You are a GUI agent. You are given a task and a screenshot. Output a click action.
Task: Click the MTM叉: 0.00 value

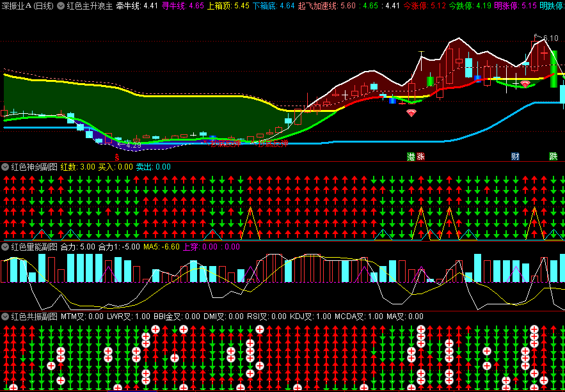coord(82,317)
